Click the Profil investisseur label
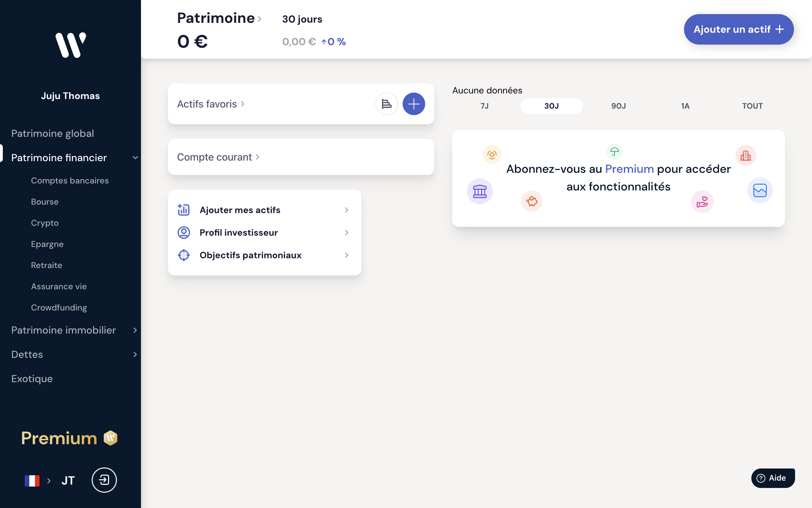Image resolution: width=812 pixels, height=508 pixels. pyautogui.click(x=239, y=233)
